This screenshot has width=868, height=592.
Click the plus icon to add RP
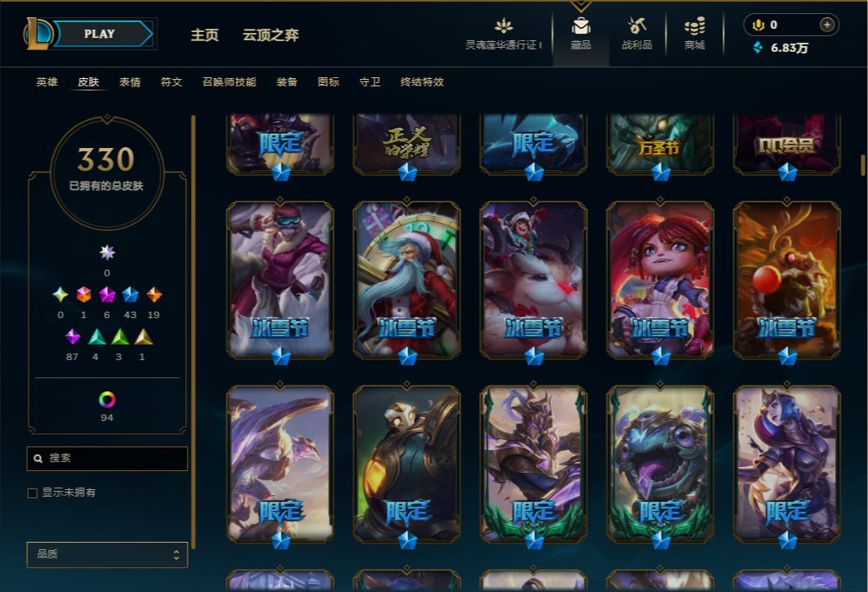coord(827,25)
